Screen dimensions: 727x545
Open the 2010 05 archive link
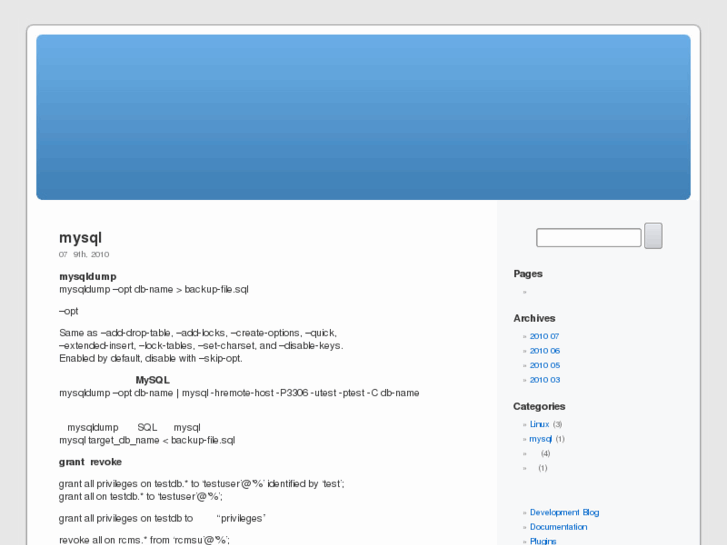tap(545, 365)
